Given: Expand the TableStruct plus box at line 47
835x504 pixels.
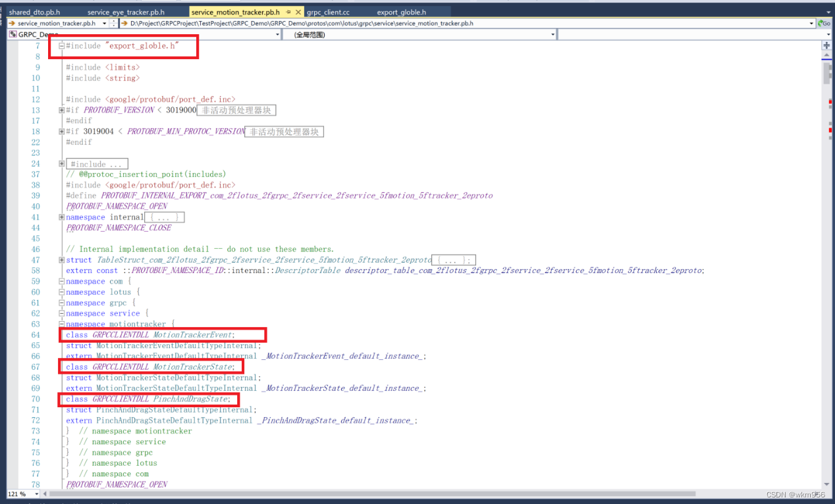Looking at the screenshot, I should pos(61,259).
